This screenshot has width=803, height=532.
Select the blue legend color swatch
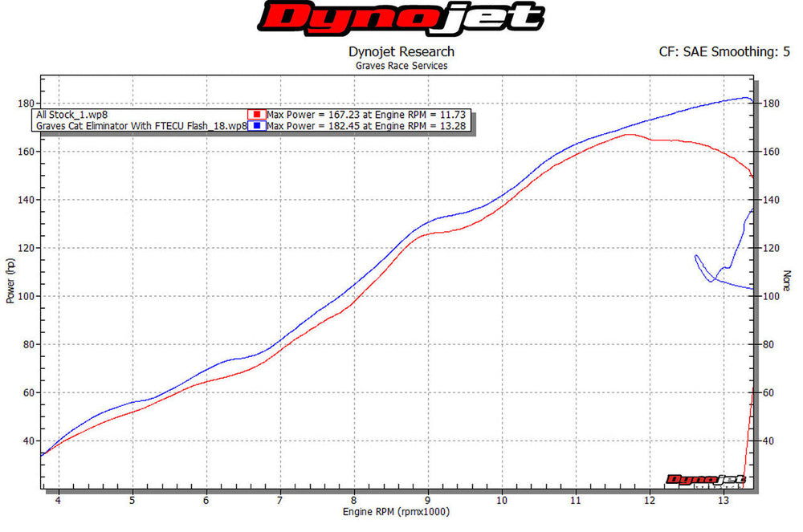tap(256, 126)
